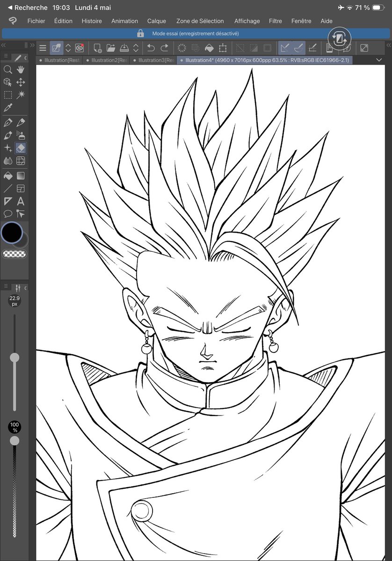Select the Blend tool
The height and width of the screenshot is (561, 392).
click(x=8, y=161)
